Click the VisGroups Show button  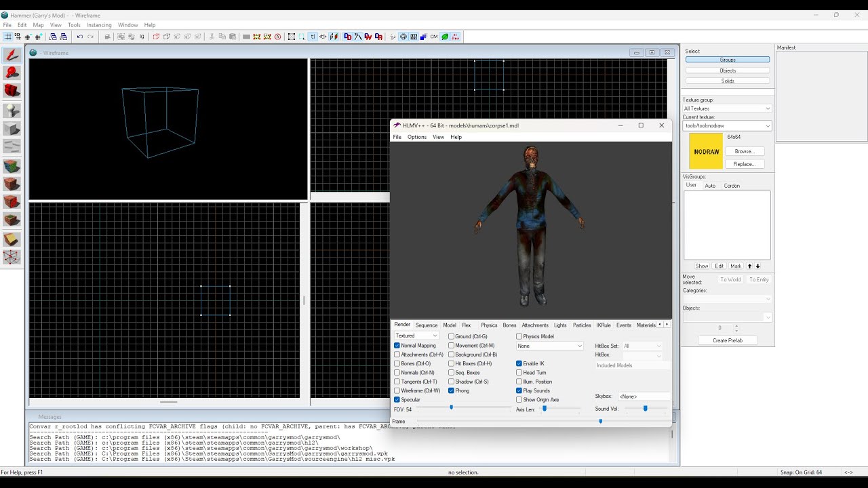pyautogui.click(x=702, y=266)
